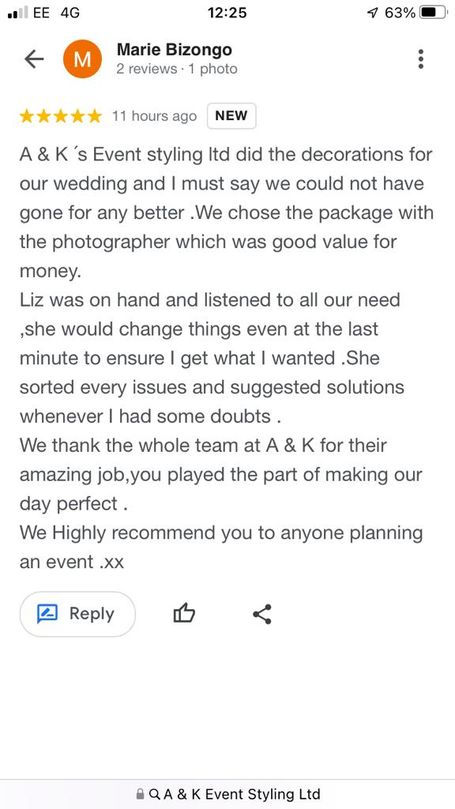The width and height of the screenshot is (455, 809).
Task: Like the review with thumbs-up icon
Action: click(x=184, y=614)
